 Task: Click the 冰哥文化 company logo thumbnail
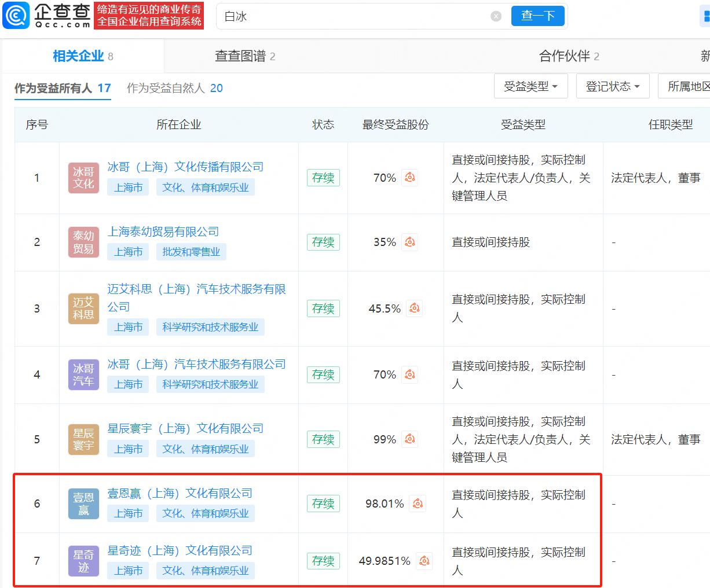coord(83,178)
